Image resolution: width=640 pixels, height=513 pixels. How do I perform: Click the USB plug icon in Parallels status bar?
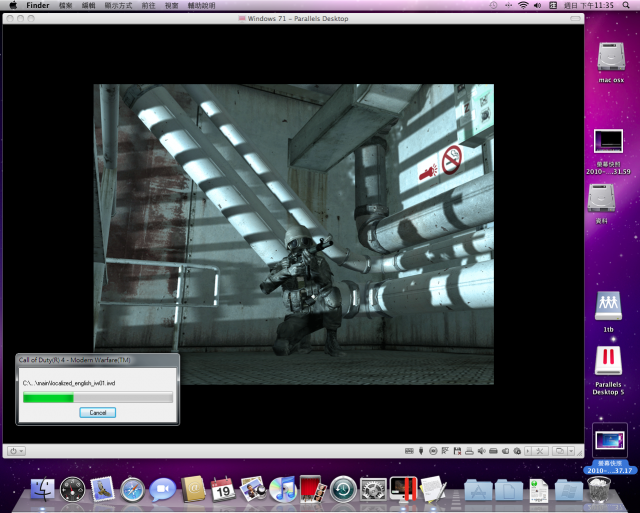click(421, 451)
